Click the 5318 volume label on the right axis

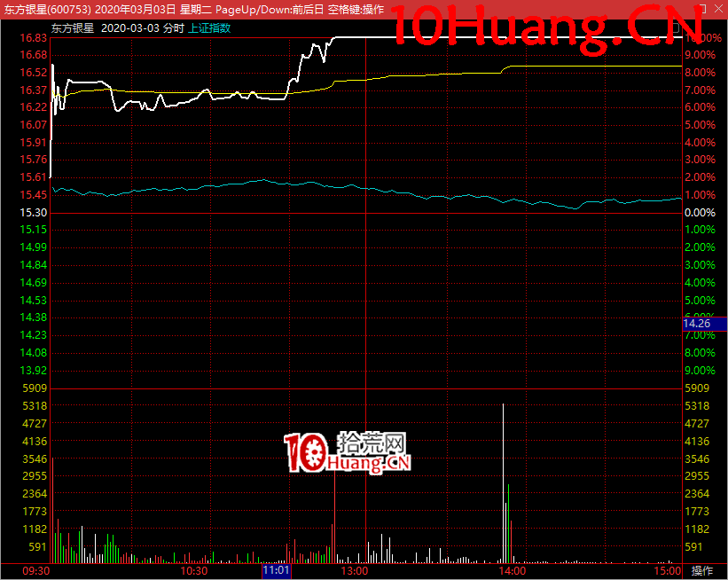point(697,406)
